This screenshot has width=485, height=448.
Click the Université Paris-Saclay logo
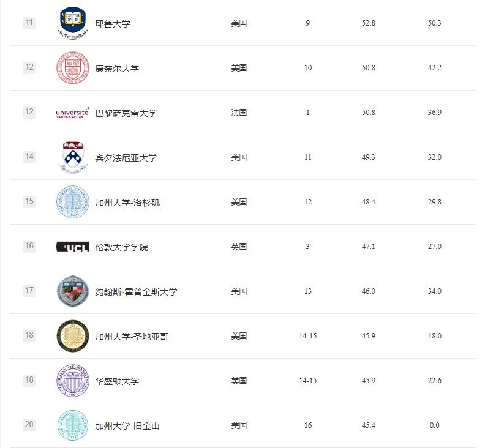(72, 113)
